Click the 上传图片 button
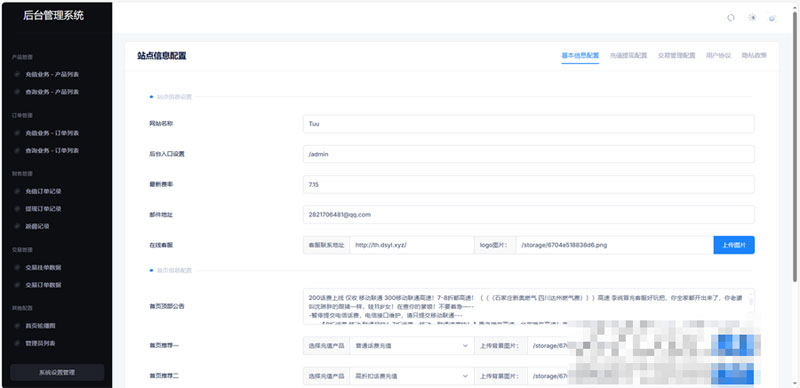 pyautogui.click(x=734, y=245)
